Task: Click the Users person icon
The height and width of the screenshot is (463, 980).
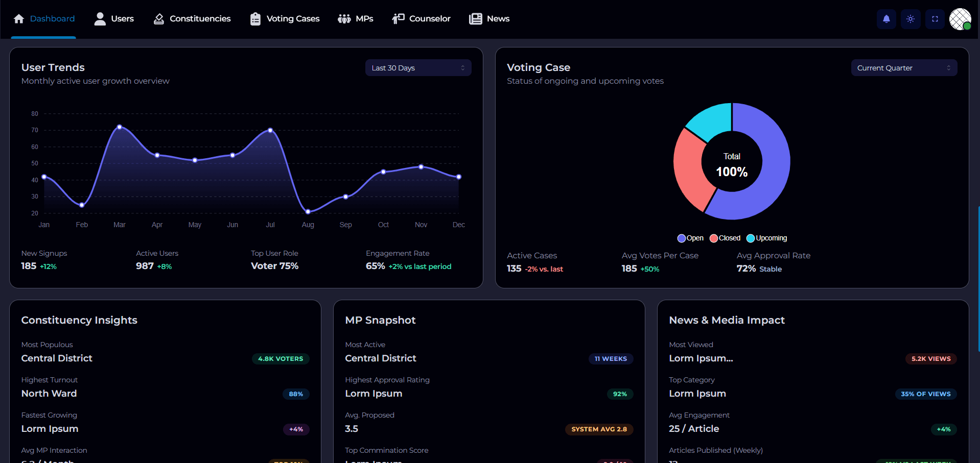Action: click(x=100, y=19)
